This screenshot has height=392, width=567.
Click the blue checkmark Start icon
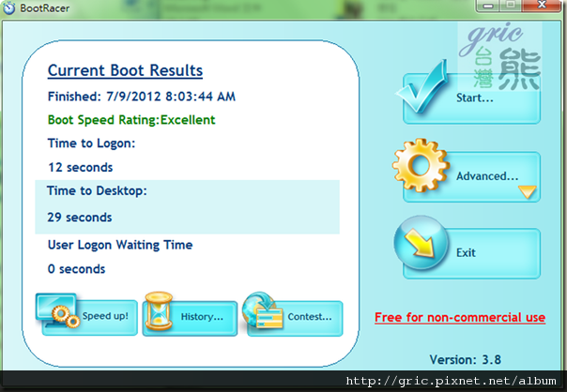[x=422, y=86]
